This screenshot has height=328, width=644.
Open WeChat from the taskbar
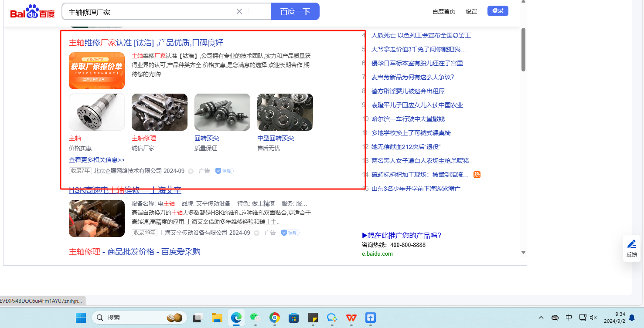coord(255,318)
